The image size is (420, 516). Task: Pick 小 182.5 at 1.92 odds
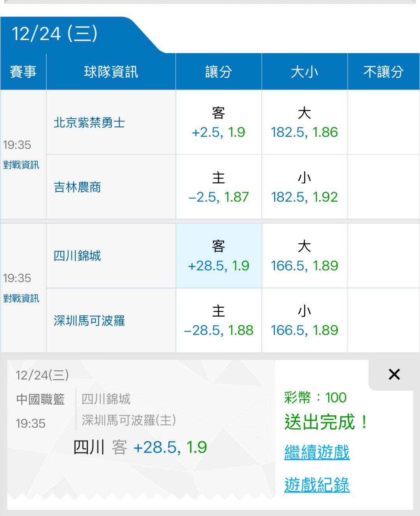pos(304,187)
